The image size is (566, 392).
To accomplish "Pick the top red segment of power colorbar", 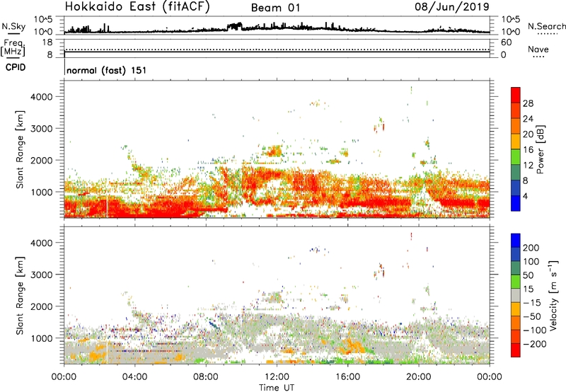I will (x=516, y=96).
